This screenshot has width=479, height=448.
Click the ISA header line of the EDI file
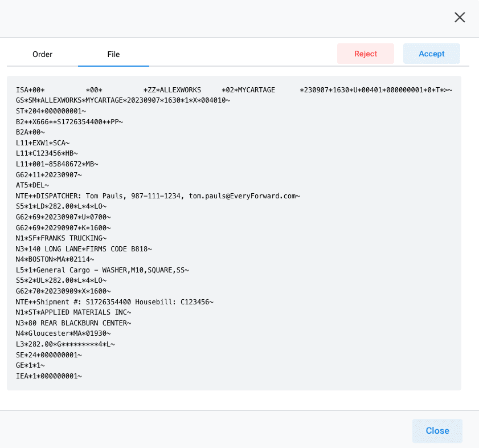(234, 90)
